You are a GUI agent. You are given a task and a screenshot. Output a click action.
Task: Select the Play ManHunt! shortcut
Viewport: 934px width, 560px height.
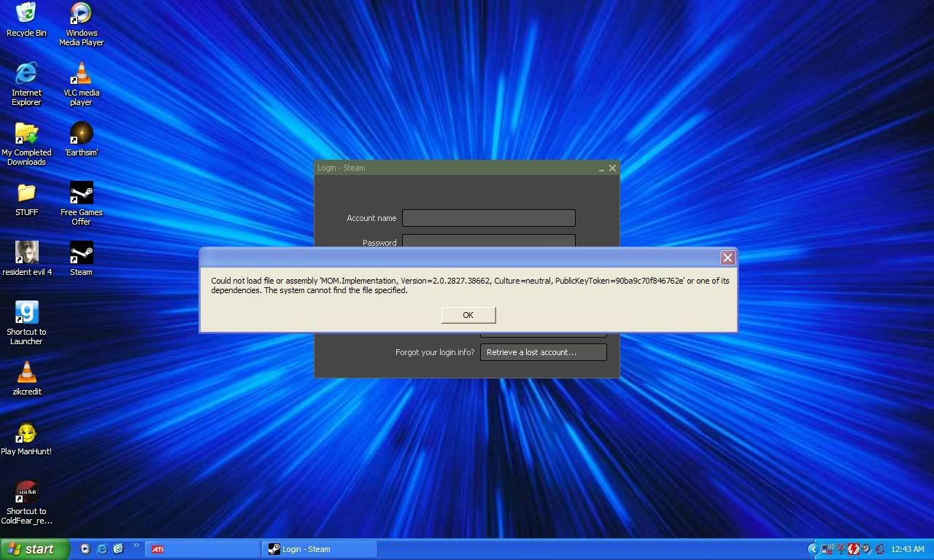(26, 432)
